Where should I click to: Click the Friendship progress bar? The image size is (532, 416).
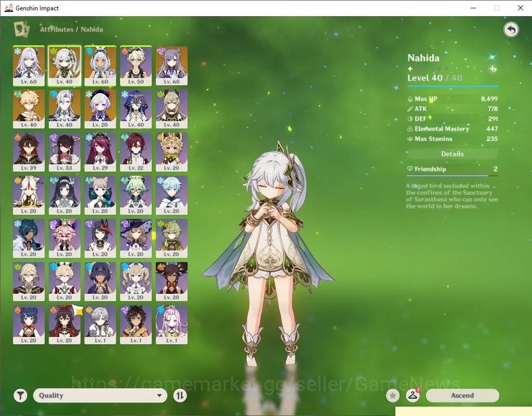coord(453,176)
